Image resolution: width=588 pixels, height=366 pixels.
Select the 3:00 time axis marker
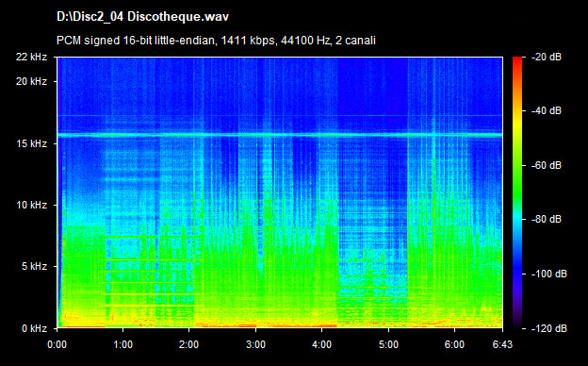(255, 344)
